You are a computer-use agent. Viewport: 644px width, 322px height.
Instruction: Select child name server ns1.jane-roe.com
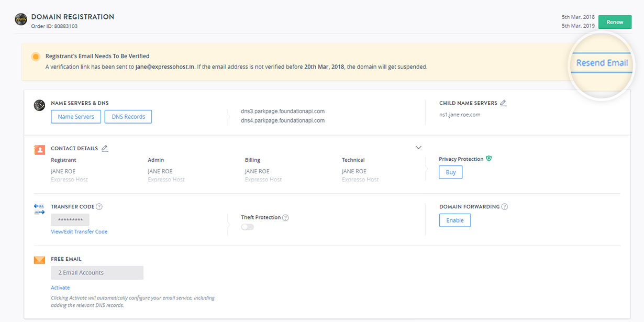pyautogui.click(x=460, y=115)
